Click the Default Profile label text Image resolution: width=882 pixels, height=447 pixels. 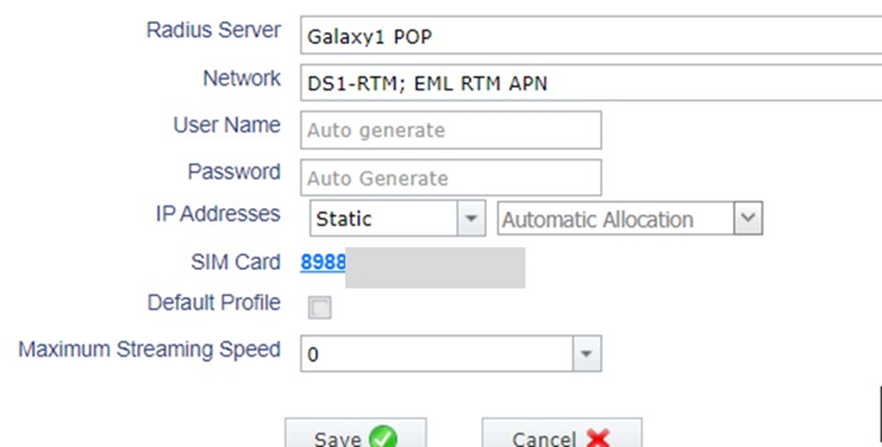click(213, 302)
